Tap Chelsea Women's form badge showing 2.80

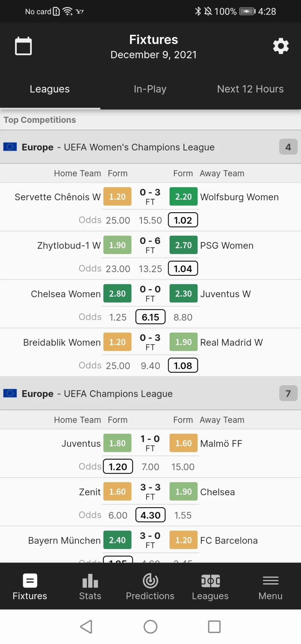(117, 293)
